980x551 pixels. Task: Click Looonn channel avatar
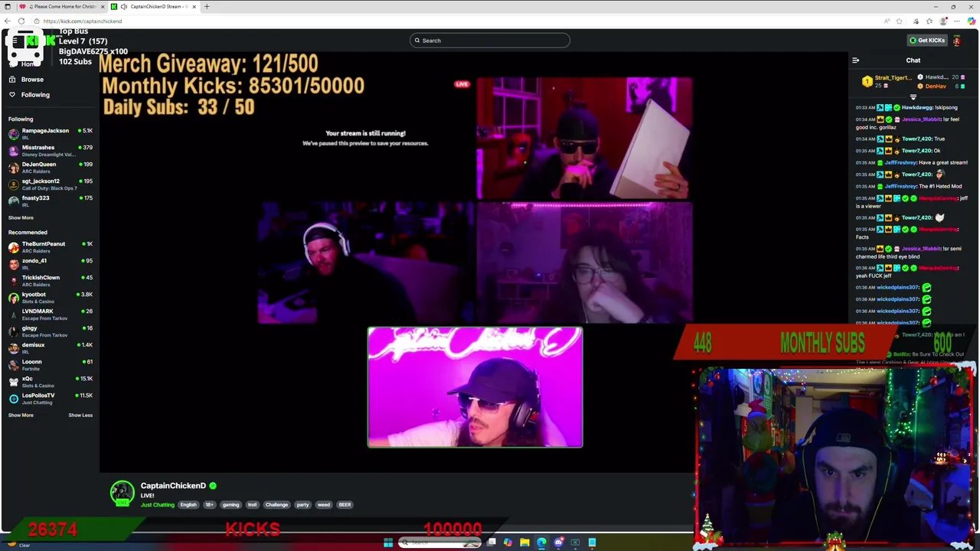[13, 365]
